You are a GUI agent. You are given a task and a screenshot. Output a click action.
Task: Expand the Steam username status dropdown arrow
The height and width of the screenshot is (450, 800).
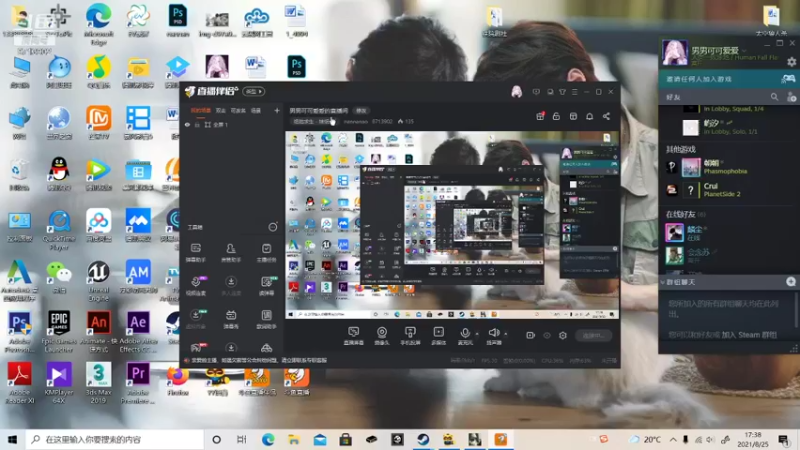click(x=744, y=51)
